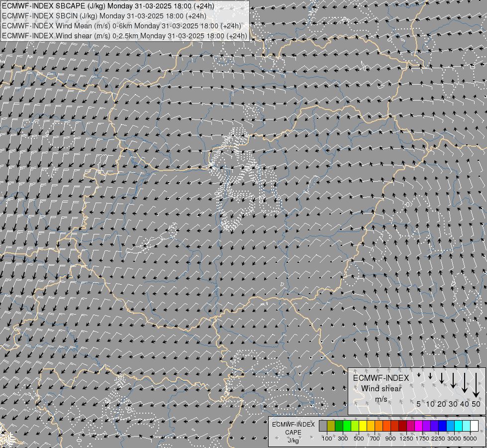Click 'ECMWF-INDEX' heading in wind shear legend
The image size is (487, 448).
click(x=381, y=378)
